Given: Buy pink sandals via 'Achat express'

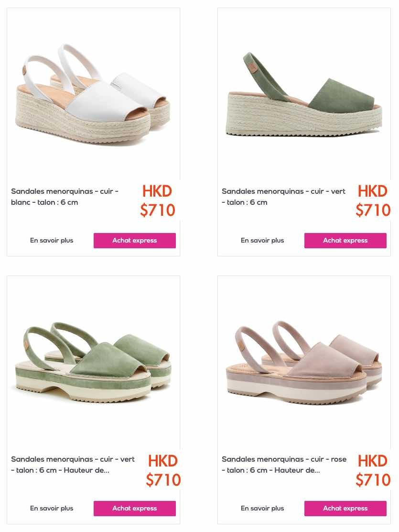Looking at the screenshot, I should tap(345, 509).
